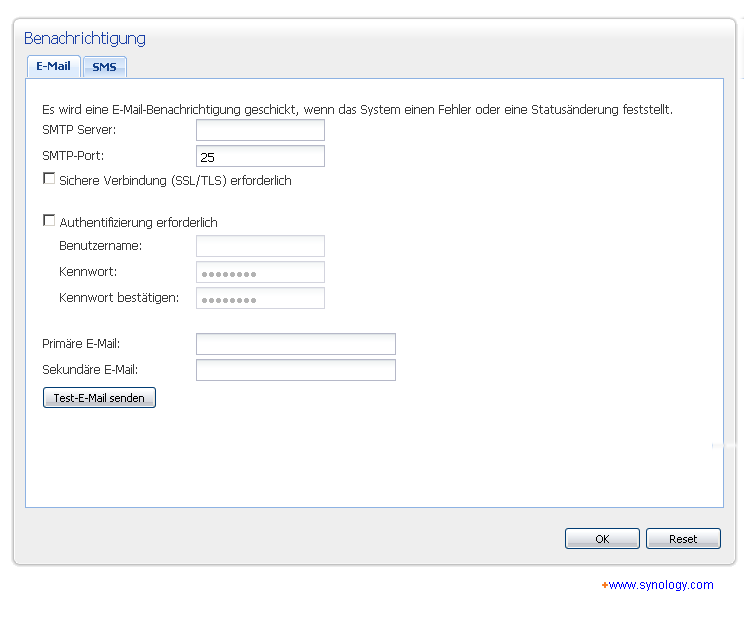Click the orange plus icon beside synology link
744x620 pixels.
point(604,585)
